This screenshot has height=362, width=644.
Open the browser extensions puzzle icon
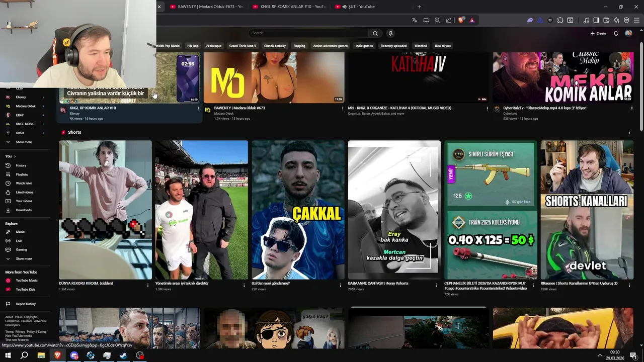[x=560, y=20]
